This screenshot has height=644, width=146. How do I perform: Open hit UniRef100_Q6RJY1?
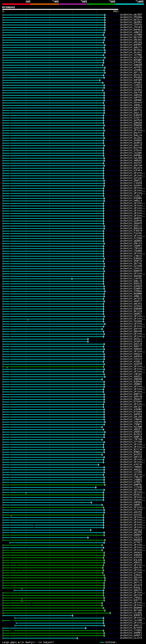[x=131, y=48]
